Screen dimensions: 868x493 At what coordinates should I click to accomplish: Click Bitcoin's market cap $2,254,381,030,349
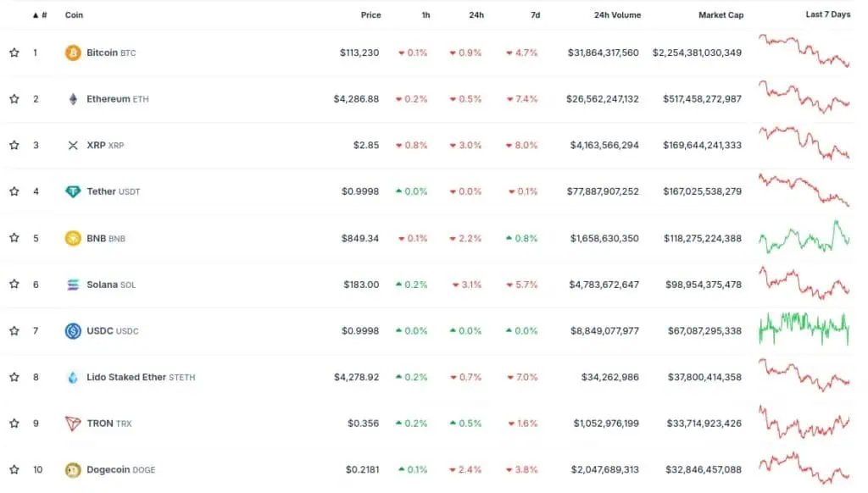coord(697,53)
